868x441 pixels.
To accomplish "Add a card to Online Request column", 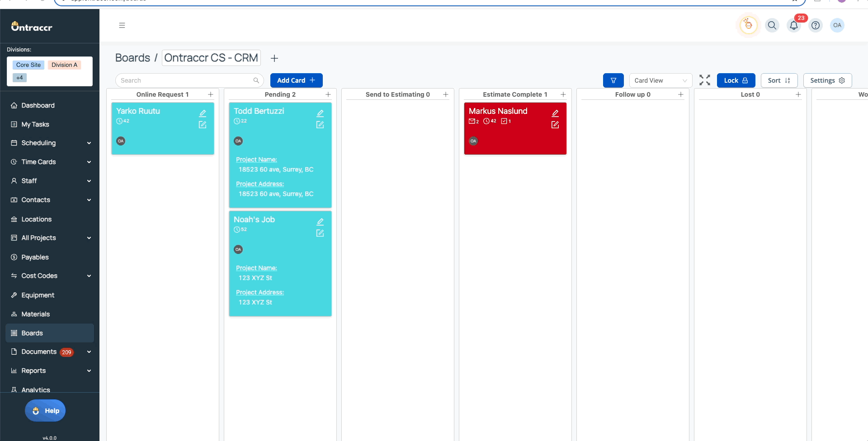I will pyautogui.click(x=211, y=94).
